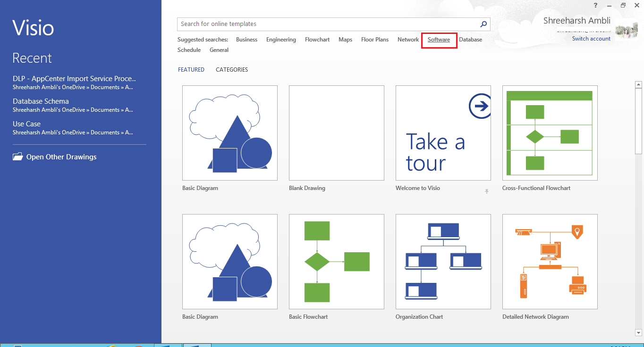
Task: Click the template list scrollbar thumb
Action: (639, 121)
